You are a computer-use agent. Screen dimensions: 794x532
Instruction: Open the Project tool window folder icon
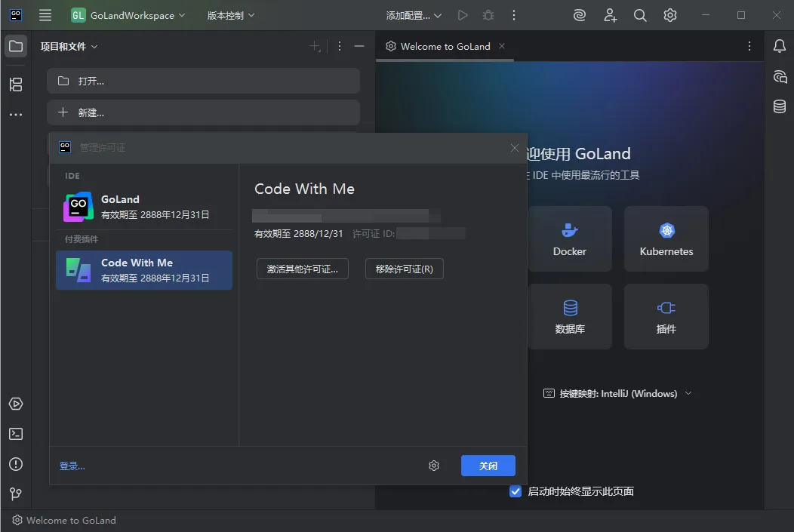tap(15, 46)
